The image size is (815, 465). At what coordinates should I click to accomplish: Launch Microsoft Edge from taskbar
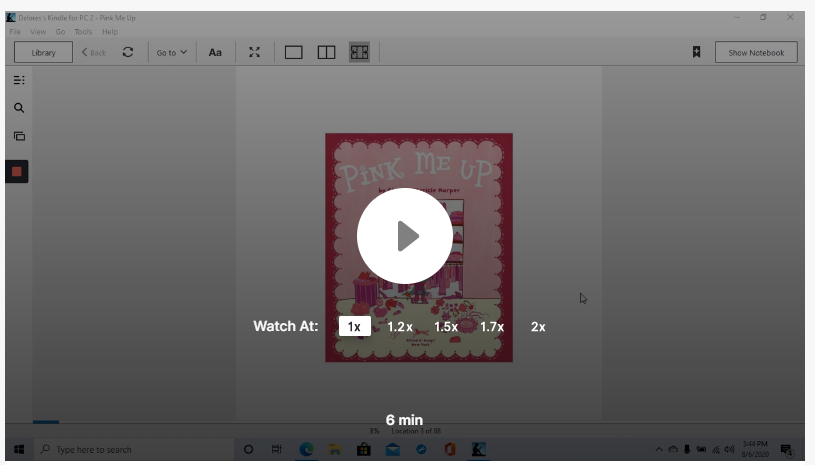pyautogui.click(x=306, y=449)
